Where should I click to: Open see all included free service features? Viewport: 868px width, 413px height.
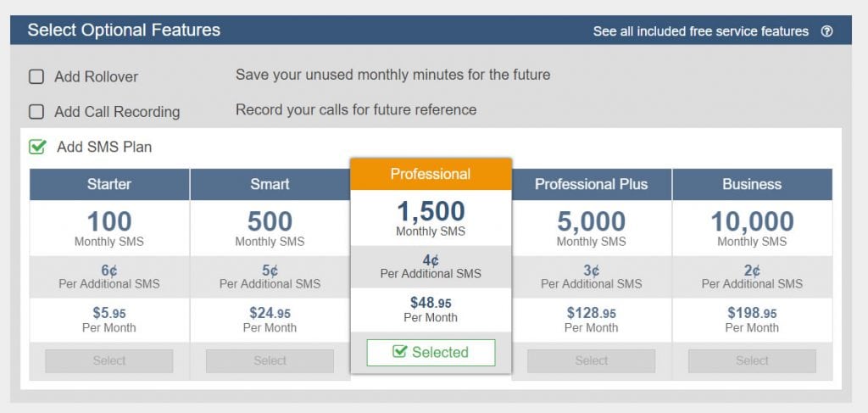coord(700,31)
